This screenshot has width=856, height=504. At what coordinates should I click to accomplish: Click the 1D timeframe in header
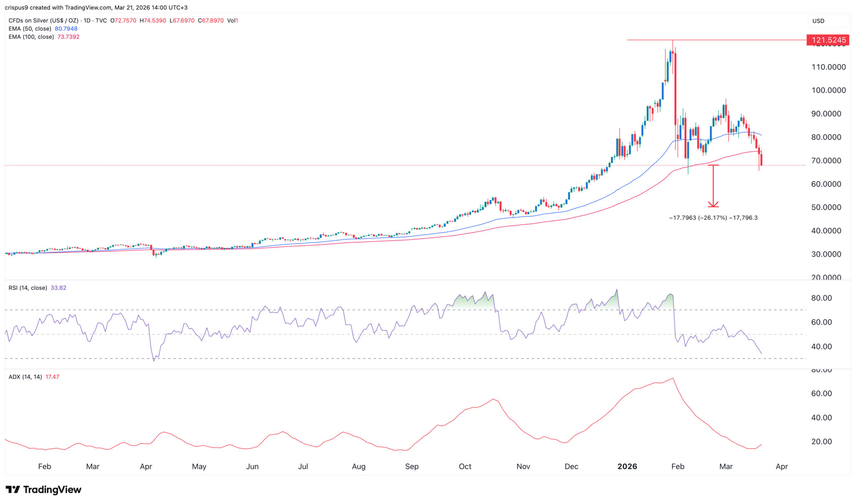(87, 20)
